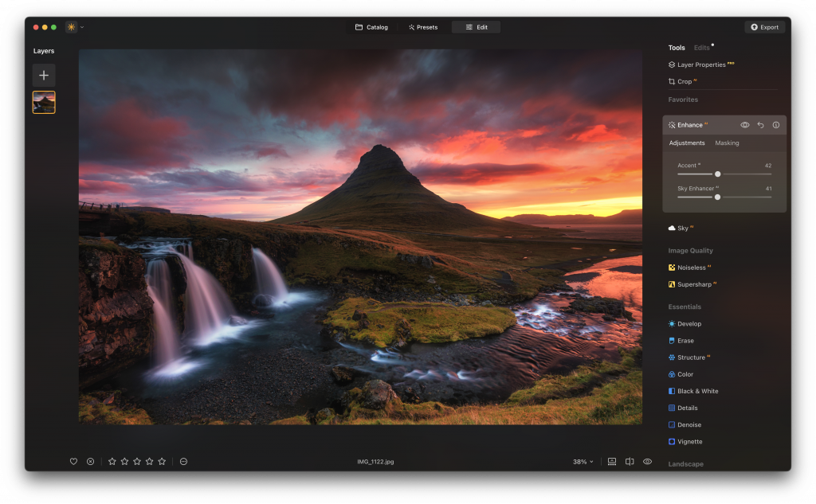Click the Accent value 42

(x=768, y=166)
